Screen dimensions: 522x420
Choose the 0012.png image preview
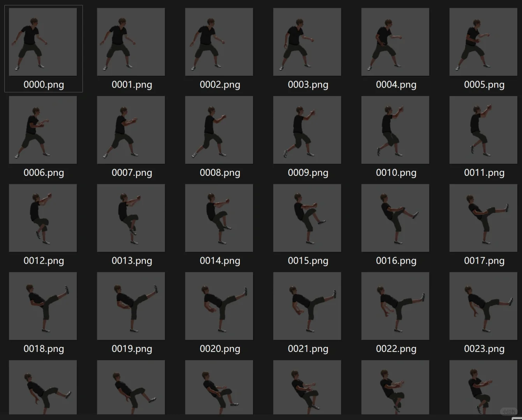[x=43, y=218]
